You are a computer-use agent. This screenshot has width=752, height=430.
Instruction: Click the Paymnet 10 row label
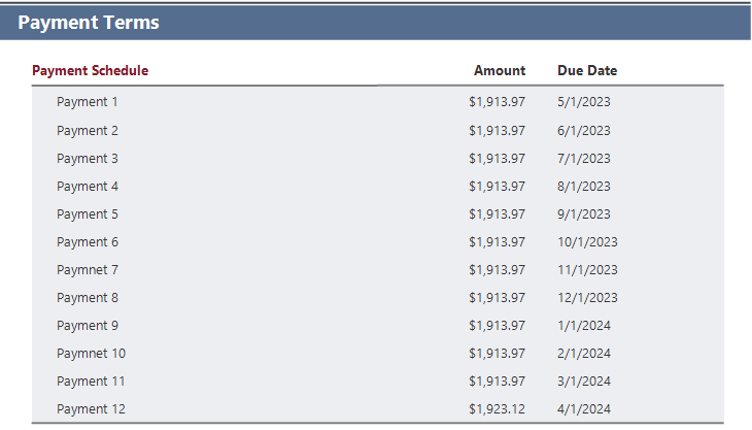coord(91,353)
